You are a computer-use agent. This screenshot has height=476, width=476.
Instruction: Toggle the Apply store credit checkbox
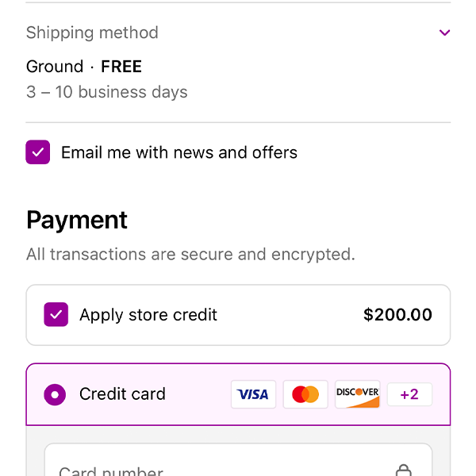coord(56,315)
